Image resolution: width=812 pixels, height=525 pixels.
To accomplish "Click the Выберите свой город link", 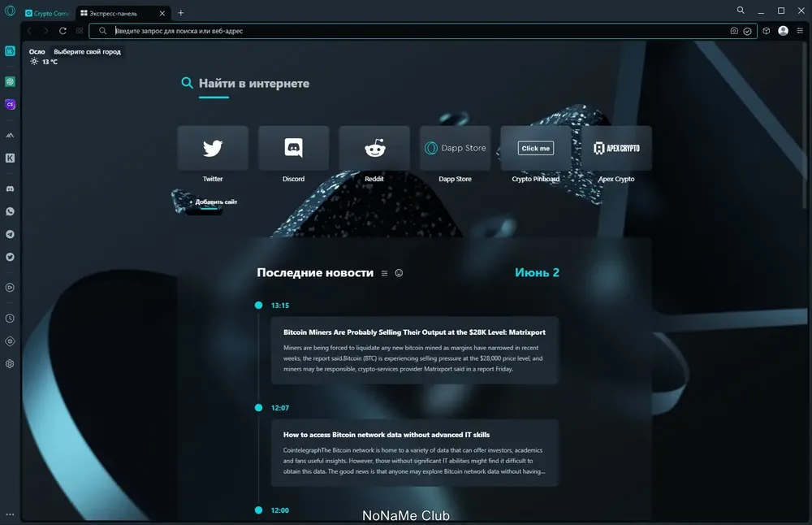I will [87, 52].
